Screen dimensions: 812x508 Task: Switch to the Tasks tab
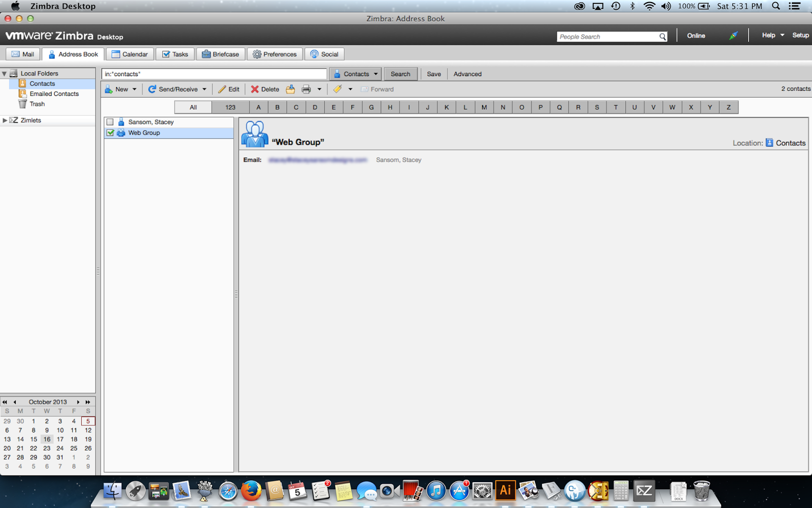tap(175, 54)
